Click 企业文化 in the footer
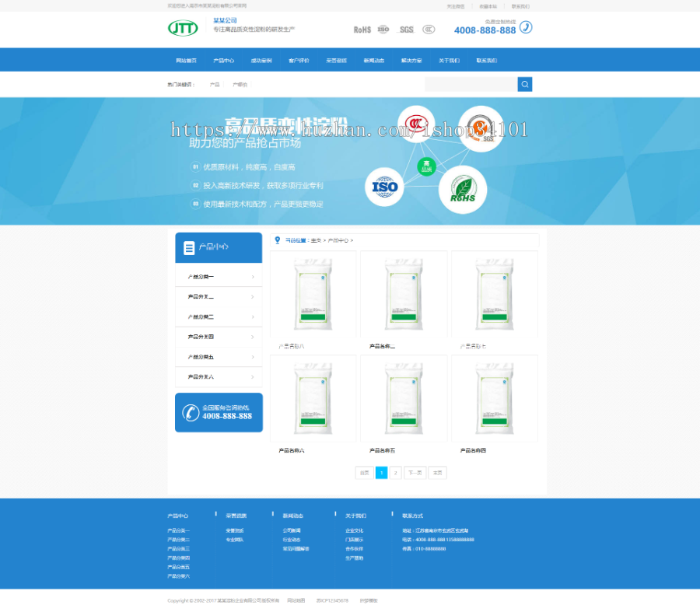This screenshot has height=612, width=700. (354, 531)
